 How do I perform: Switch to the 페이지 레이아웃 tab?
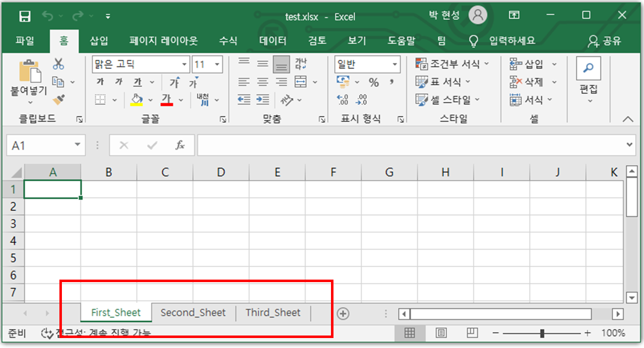(x=164, y=41)
